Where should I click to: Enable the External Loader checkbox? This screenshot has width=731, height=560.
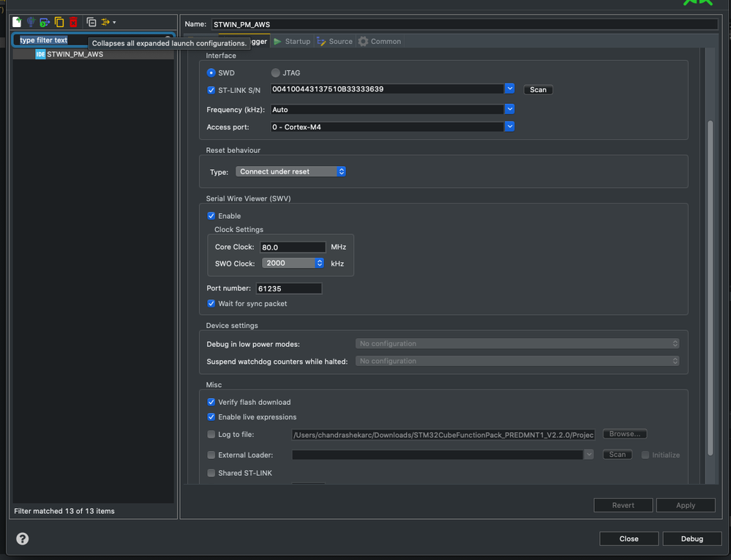(211, 455)
